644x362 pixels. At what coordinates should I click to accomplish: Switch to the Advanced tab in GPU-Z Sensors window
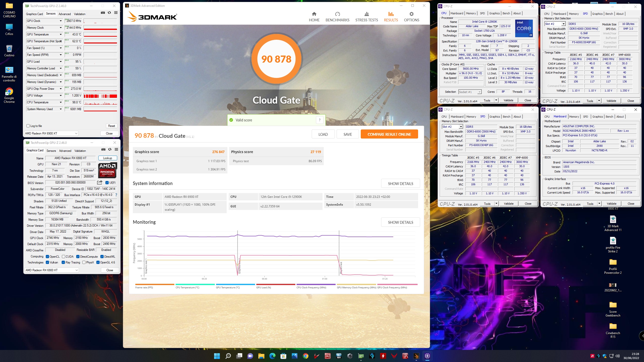pyautogui.click(x=65, y=14)
